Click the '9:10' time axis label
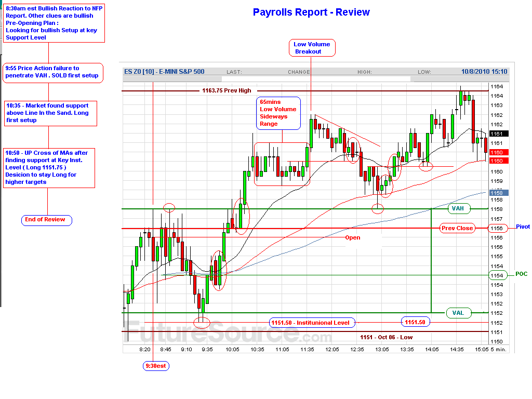 point(187,349)
